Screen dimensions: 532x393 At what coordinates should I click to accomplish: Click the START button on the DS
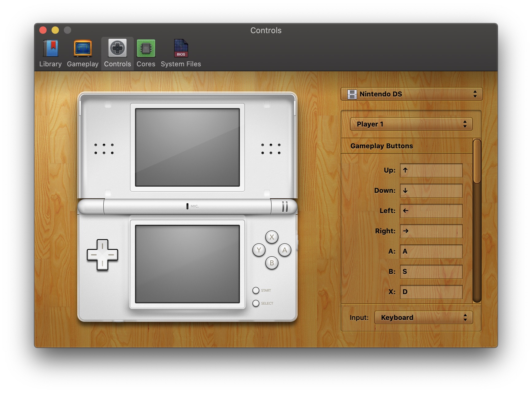coord(256,290)
